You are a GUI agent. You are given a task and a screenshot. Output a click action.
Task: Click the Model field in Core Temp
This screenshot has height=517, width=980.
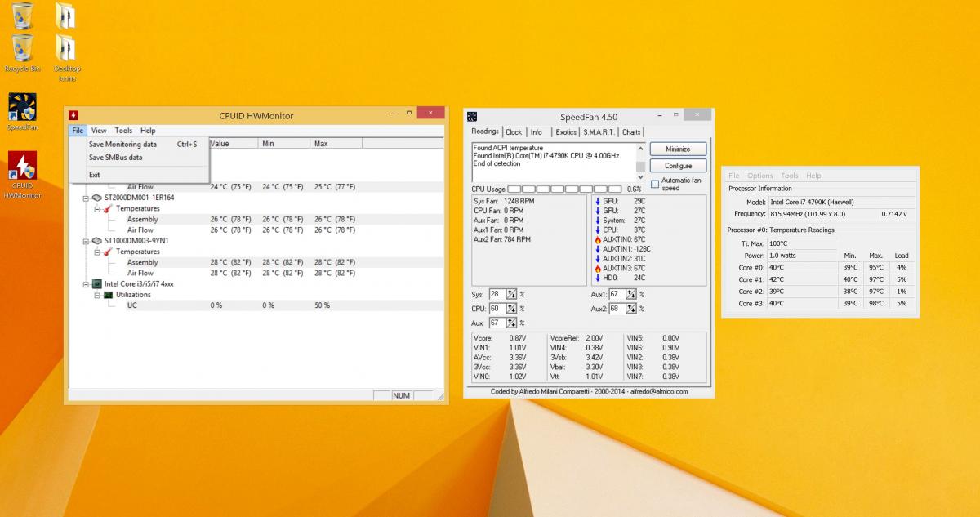842,202
